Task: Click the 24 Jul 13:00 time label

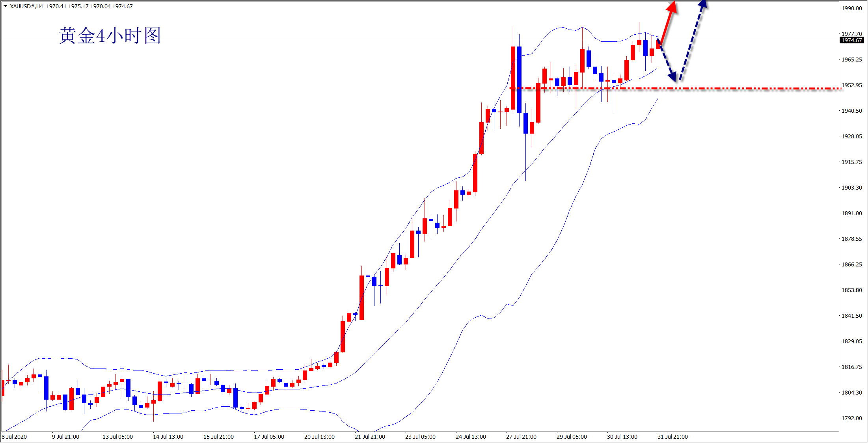Action: 471,437
